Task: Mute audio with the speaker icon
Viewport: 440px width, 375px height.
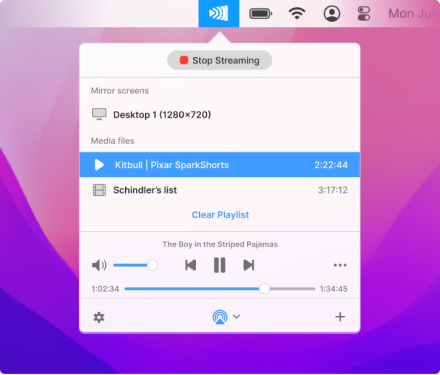Action: pyautogui.click(x=99, y=265)
